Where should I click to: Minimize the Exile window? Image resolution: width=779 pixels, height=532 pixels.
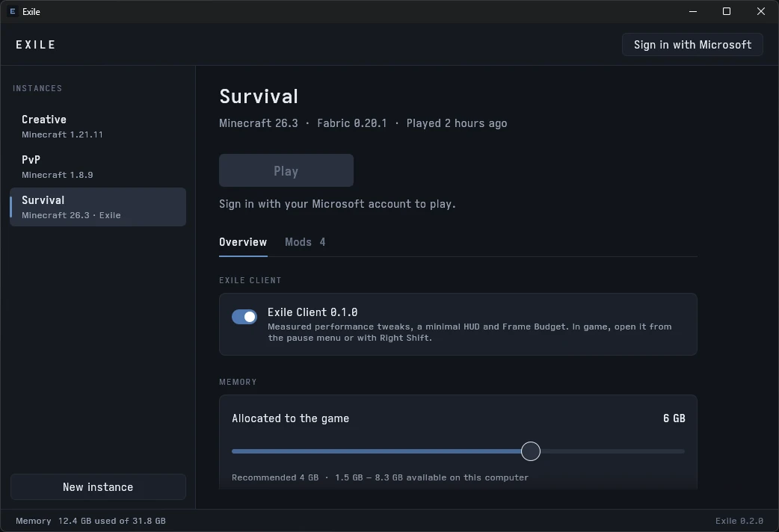pyautogui.click(x=693, y=11)
